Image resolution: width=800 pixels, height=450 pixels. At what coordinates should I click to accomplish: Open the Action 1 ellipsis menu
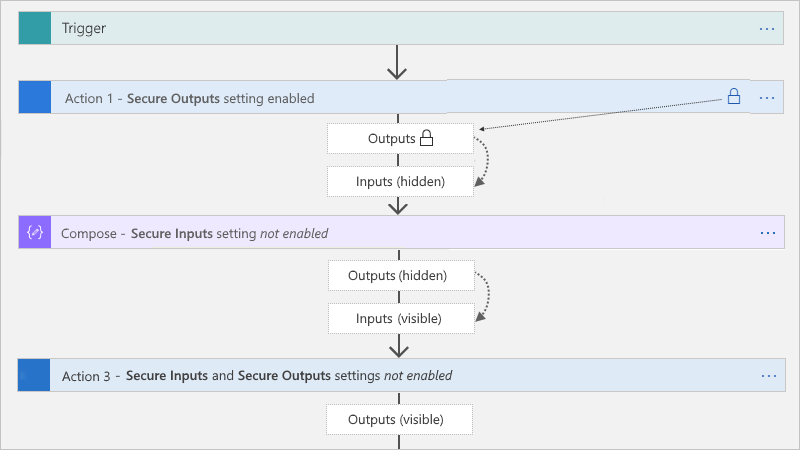tap(767, 98)
